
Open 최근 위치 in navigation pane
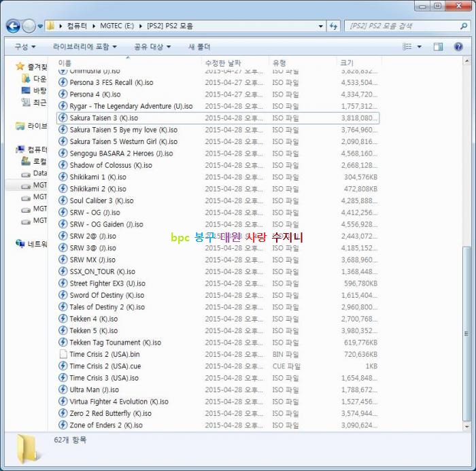(34, 103)
